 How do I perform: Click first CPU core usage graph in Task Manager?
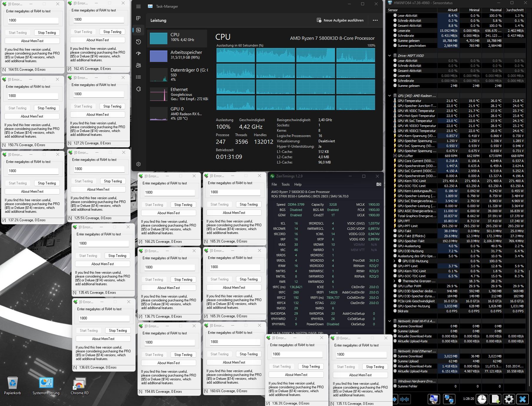click(x=236, y=55)
